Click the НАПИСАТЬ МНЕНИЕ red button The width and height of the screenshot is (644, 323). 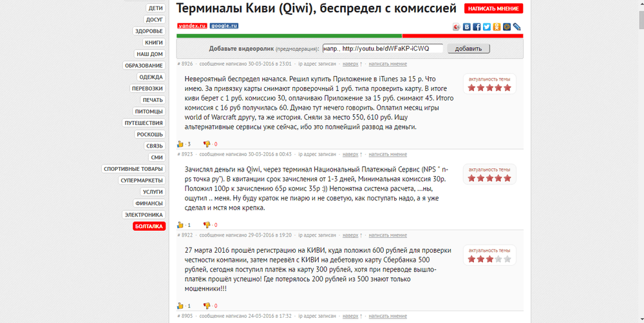[494, 8]
